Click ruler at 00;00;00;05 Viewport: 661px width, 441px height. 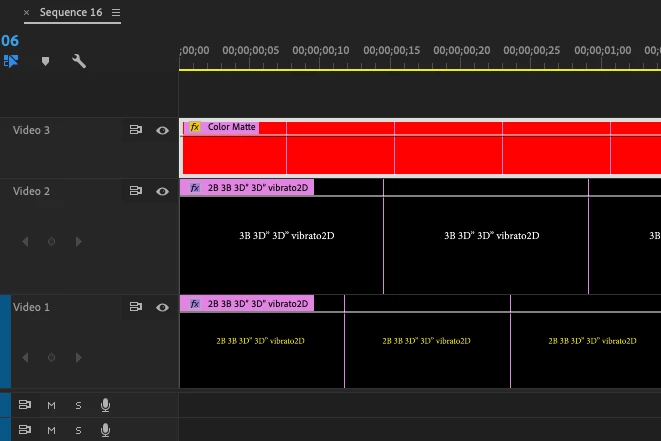point(250,51)
